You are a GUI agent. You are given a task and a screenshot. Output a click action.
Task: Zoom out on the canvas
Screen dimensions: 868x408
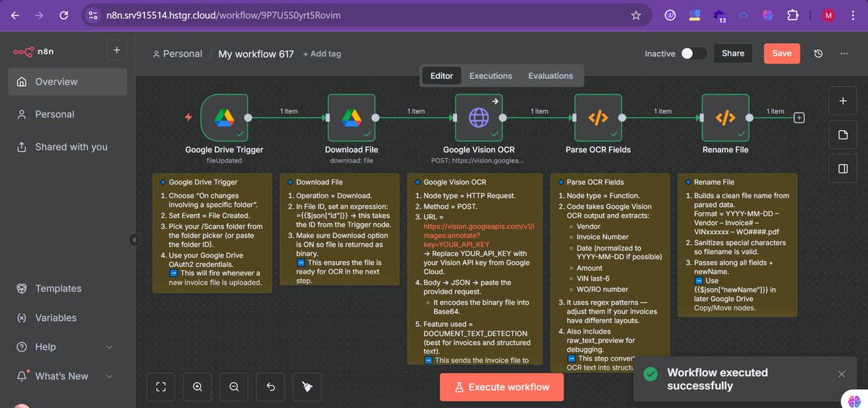(234, 387)
